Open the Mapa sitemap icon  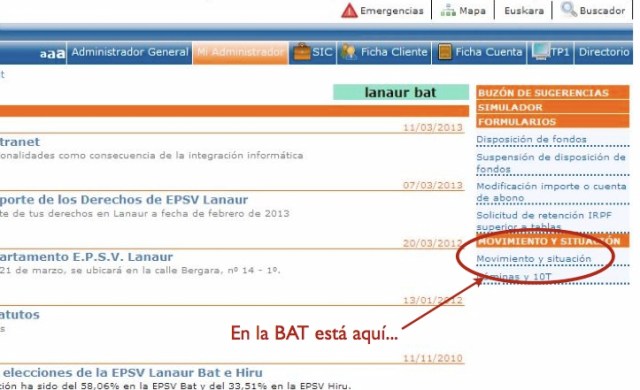pos(448,11)
